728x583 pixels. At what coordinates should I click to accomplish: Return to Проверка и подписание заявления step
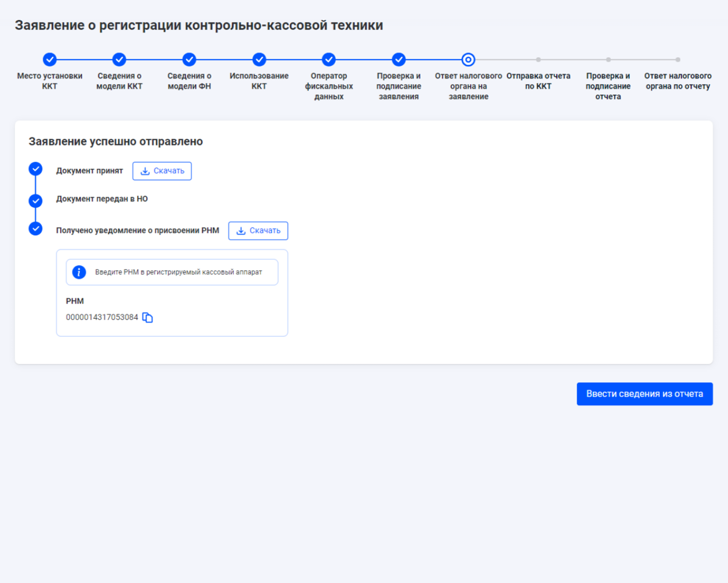click(399, 60)
